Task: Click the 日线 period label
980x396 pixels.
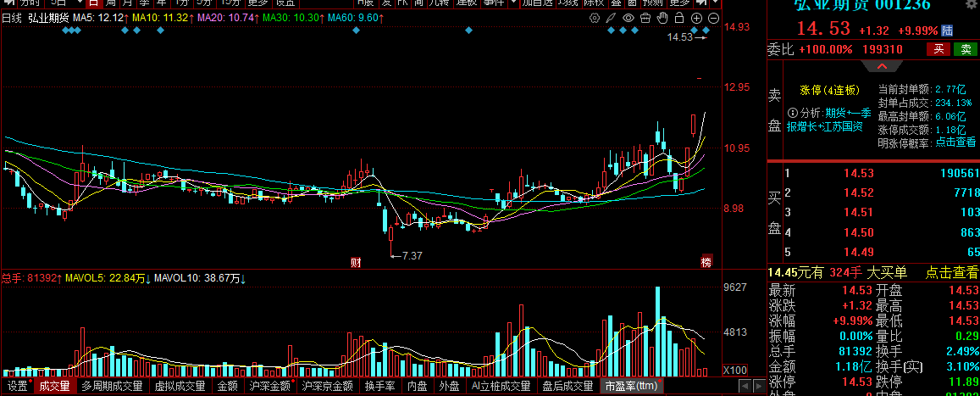Action: pos(12,18)
